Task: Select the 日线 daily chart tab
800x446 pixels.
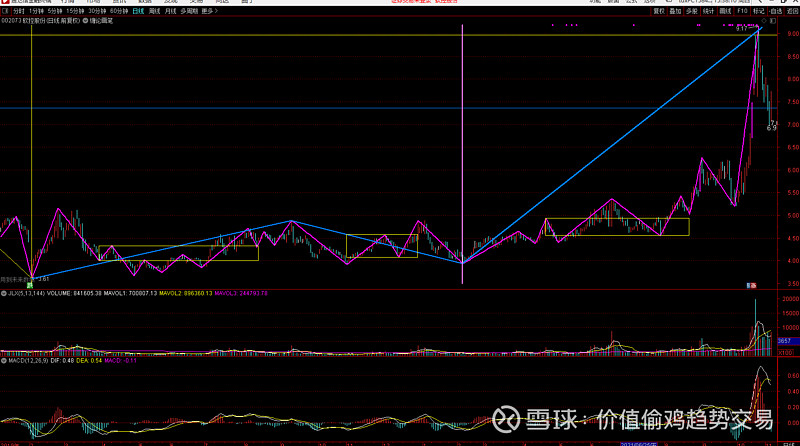Action: [138, 11]
